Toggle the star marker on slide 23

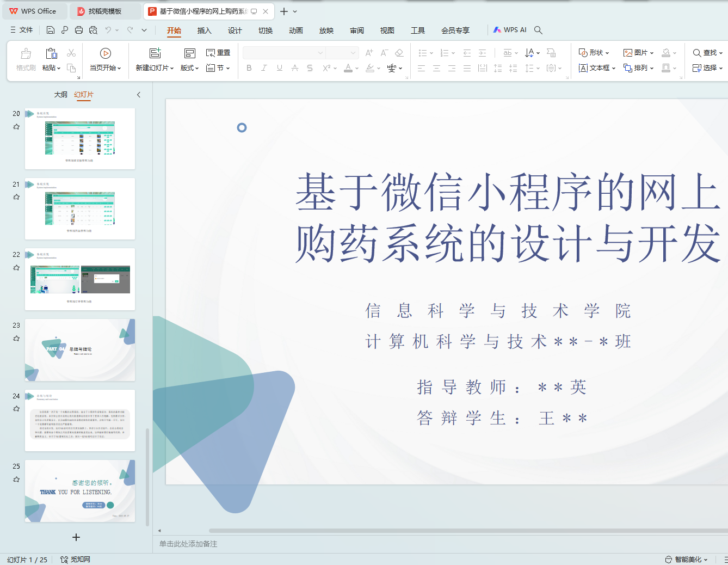click(16, 338)
